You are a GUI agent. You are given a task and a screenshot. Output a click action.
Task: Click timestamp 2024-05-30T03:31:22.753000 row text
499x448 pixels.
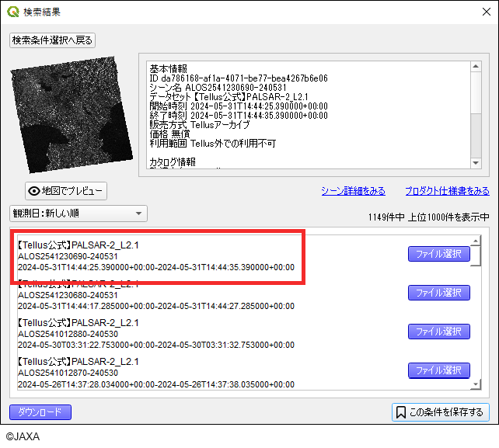[x=156, y=345]
